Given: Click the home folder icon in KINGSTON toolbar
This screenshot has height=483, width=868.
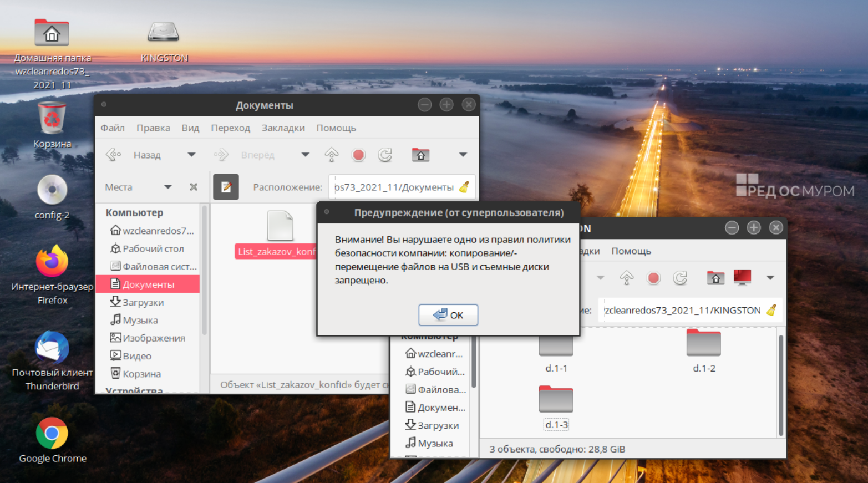Looking at the screenshot, I should (x=715, y=277).
